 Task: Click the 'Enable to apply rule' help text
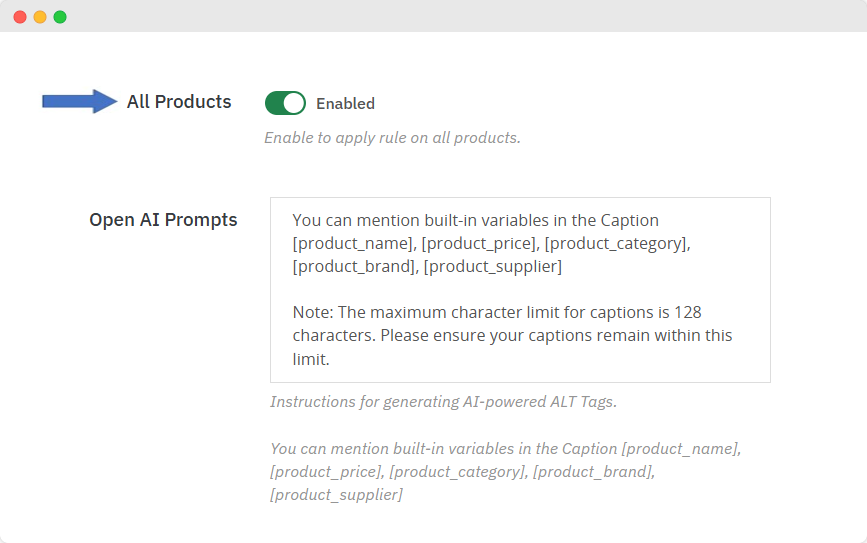tap(392, 138)
